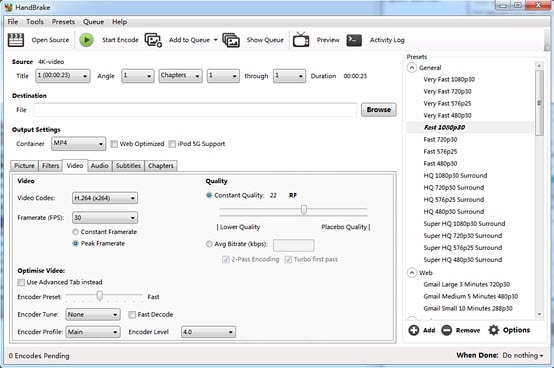This screenshot has height=368, width=554.
Task: Click the Open Source clapperboard icon
Action: (16, 40)
